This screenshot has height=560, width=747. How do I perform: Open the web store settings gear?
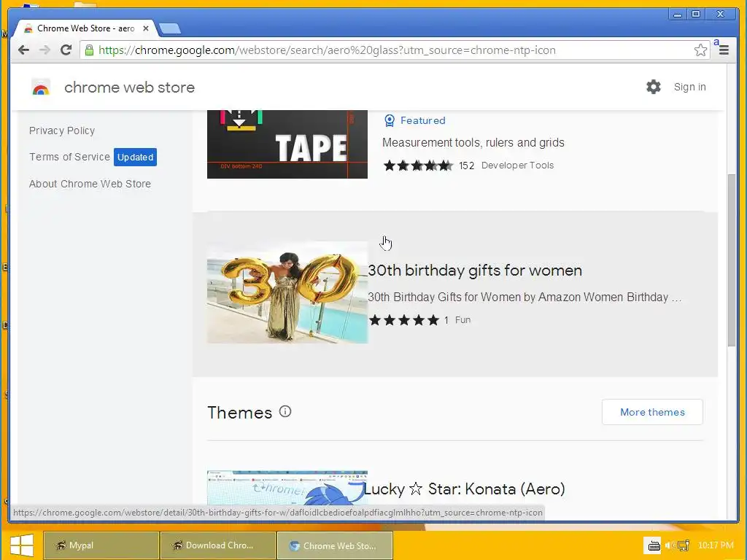[653, 87]
